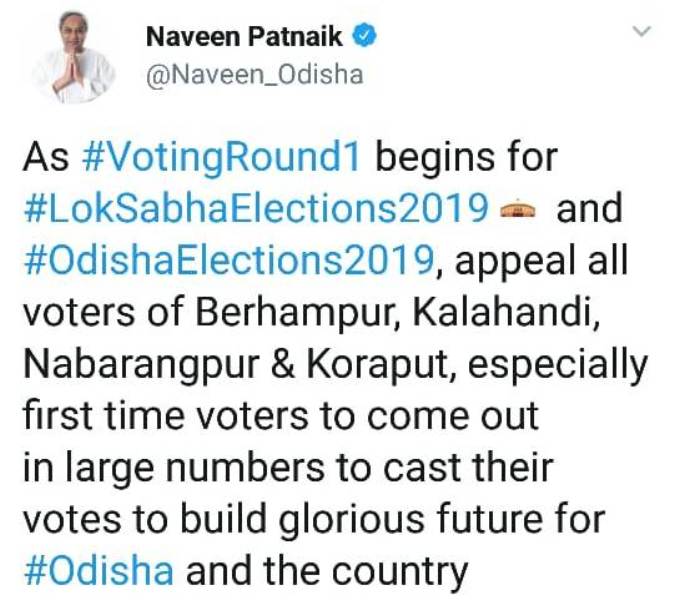Open the #VotingRound1 hashtag
Screen dimensions: 674x600
click(x=225, y=157)
